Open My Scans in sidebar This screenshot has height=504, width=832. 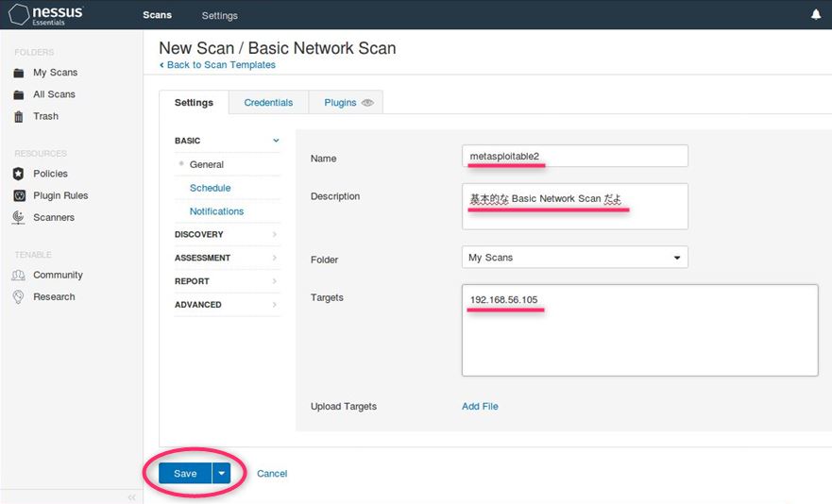[x=55, y=73]
